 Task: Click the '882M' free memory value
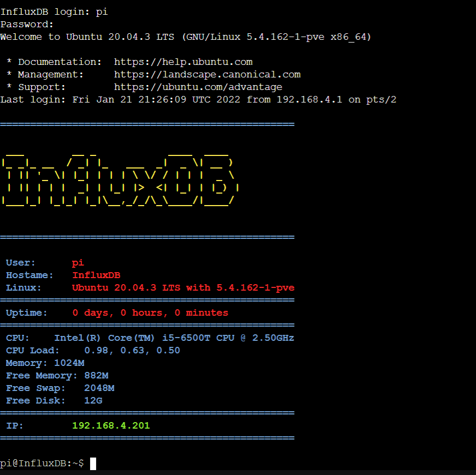[96, 376]
